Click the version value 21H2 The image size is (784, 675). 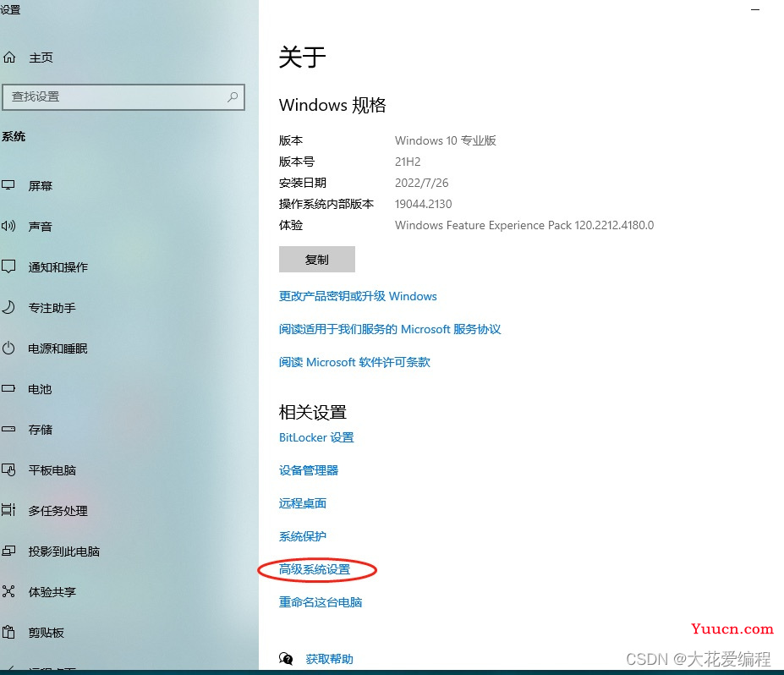[408, 162]
